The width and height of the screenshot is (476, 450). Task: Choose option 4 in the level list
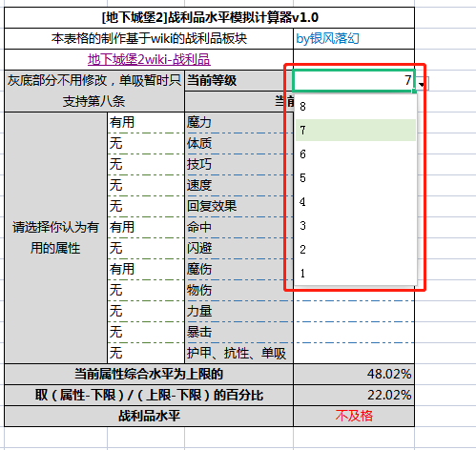pyautogui.click(x=356, y=202)
